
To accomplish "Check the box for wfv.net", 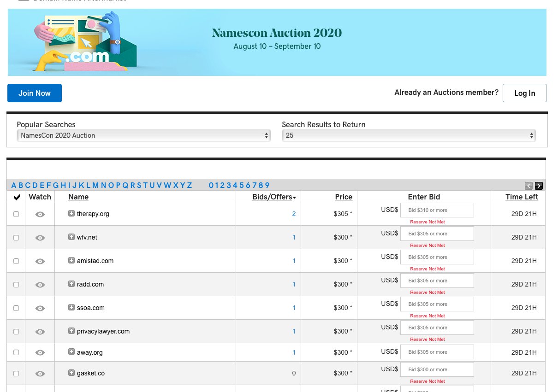I will pyautogui.click(x=16, y=238).
